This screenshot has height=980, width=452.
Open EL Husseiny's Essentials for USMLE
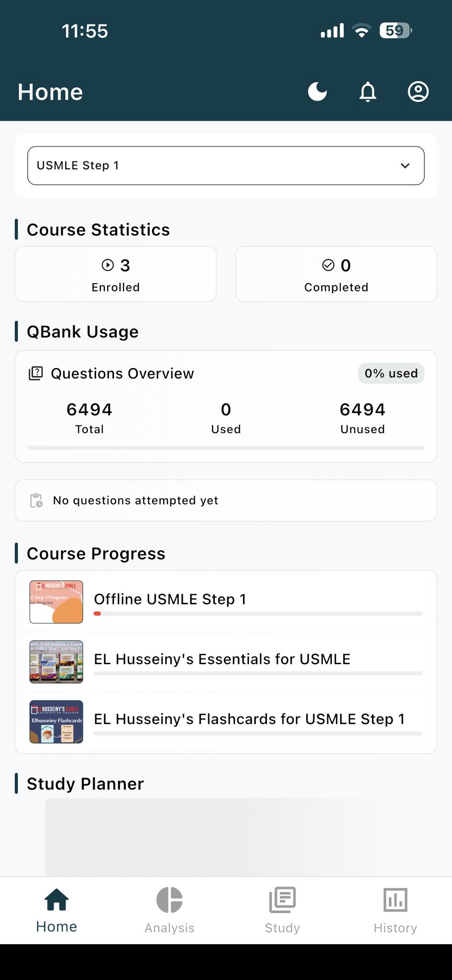pyautogui.click(x=222, y=659)
